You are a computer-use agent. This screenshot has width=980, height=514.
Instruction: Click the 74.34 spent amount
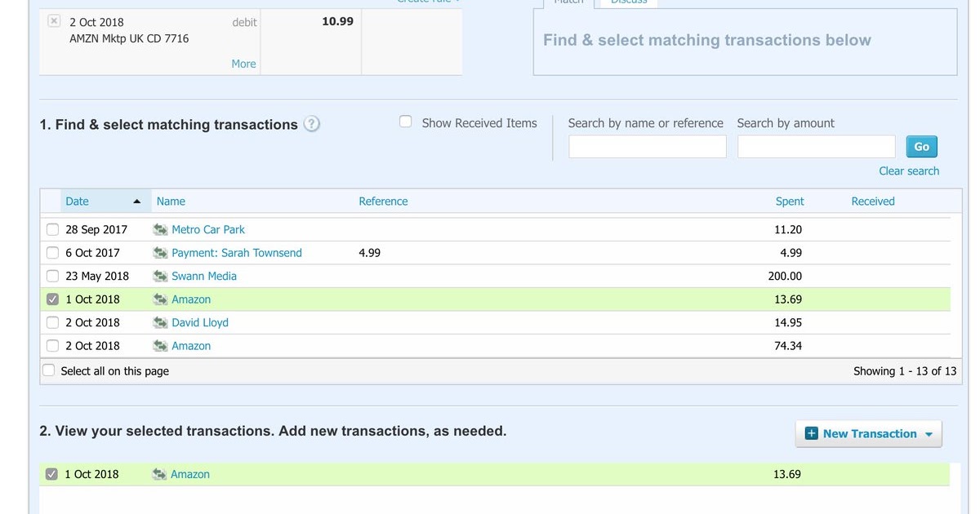pyautogui.click(x=788, y=346)
